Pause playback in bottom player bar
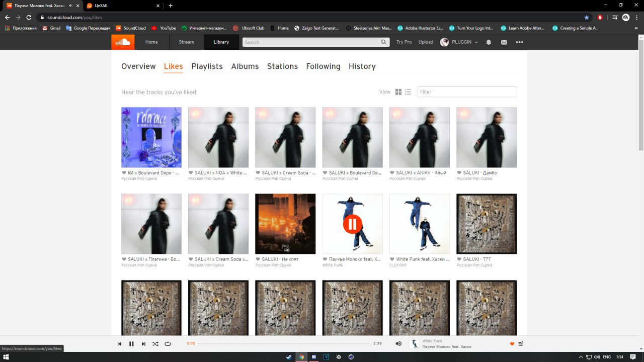Screen dimensions: 644x362 [x=131, y=344]
